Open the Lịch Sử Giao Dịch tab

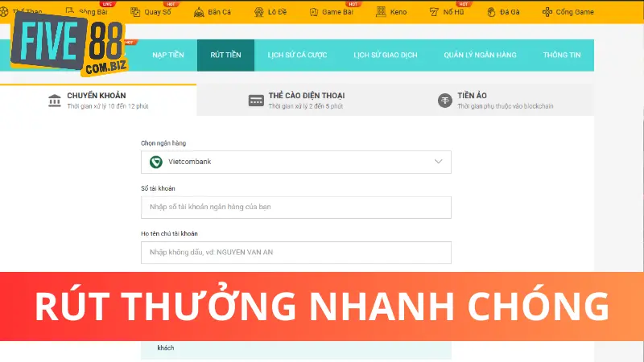[386, 55]
